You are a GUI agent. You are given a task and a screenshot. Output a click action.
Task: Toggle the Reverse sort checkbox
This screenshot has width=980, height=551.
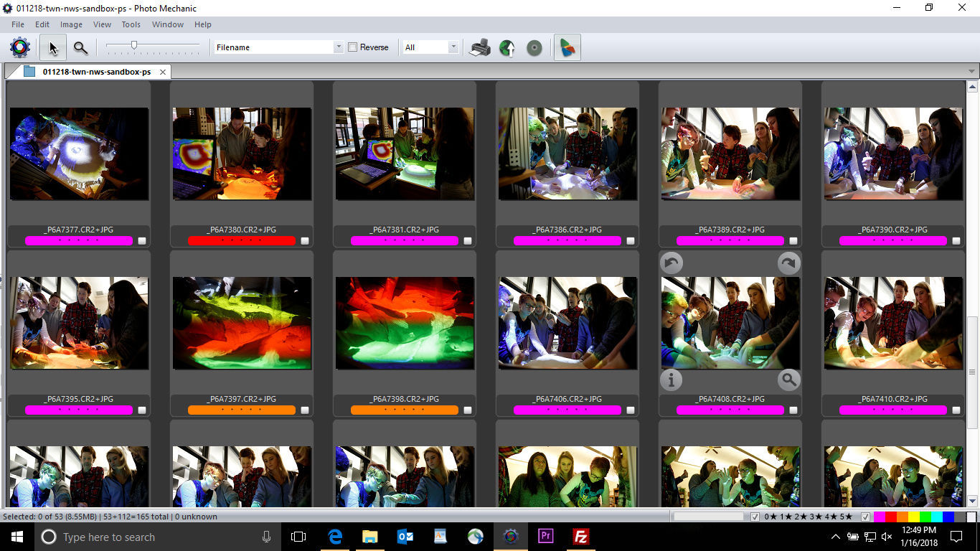[x=352, y=47]
